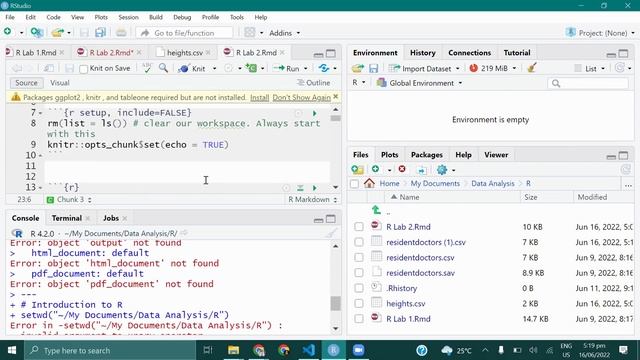This screenshot has width=640, height=360.
Task: Open the Project: (None) dropdown
Action: [x=601, y=33]
